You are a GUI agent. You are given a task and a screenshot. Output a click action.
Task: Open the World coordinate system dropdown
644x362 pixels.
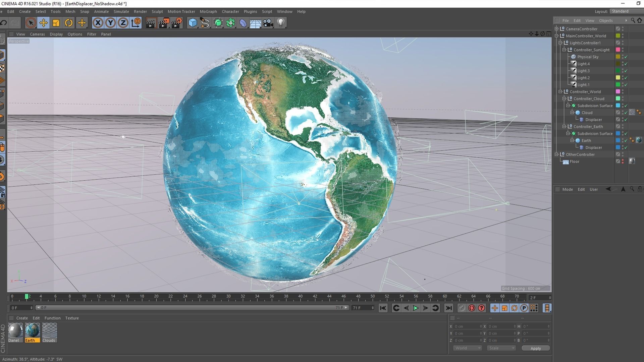point(467,348)
